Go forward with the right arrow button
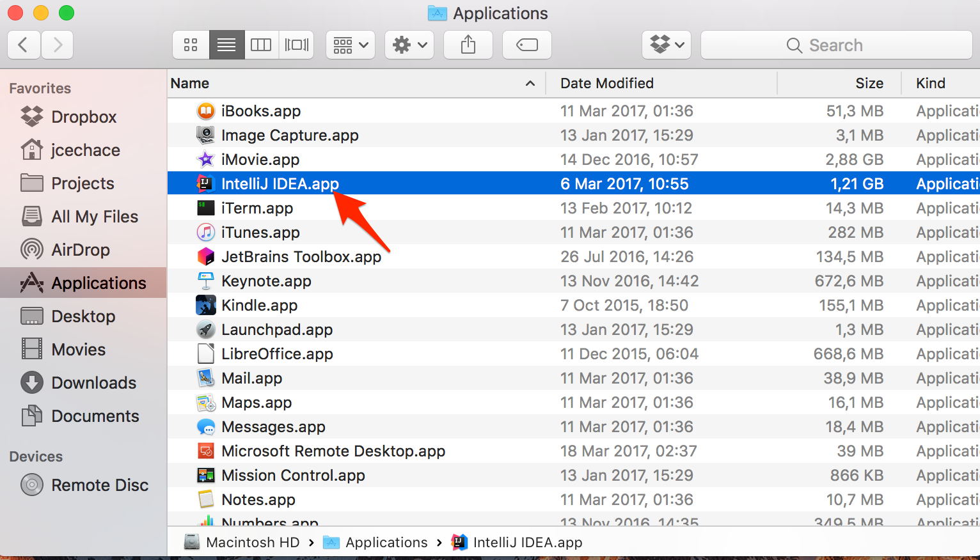Viewport: 980px width, 560px height. tap(58, 45)
